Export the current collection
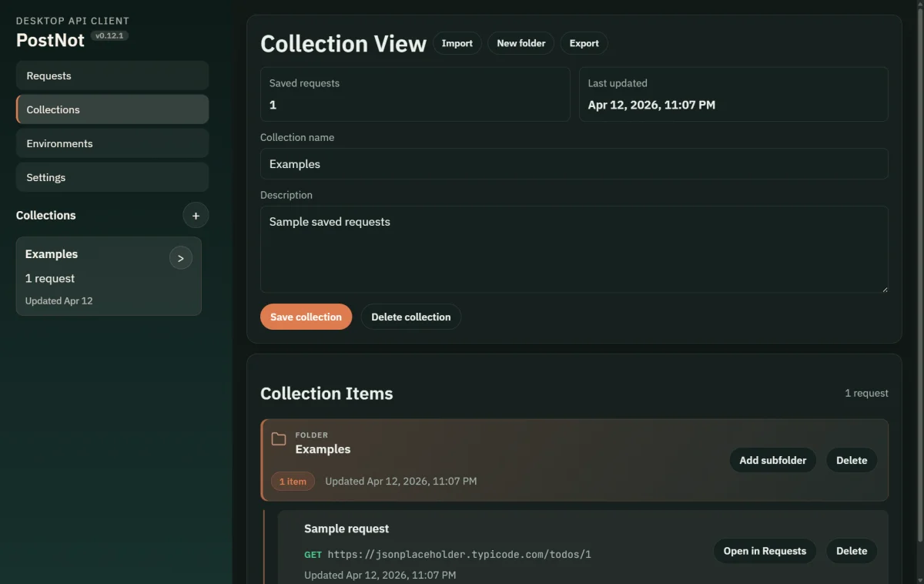 pyautogui.click(x=584, y=43)
